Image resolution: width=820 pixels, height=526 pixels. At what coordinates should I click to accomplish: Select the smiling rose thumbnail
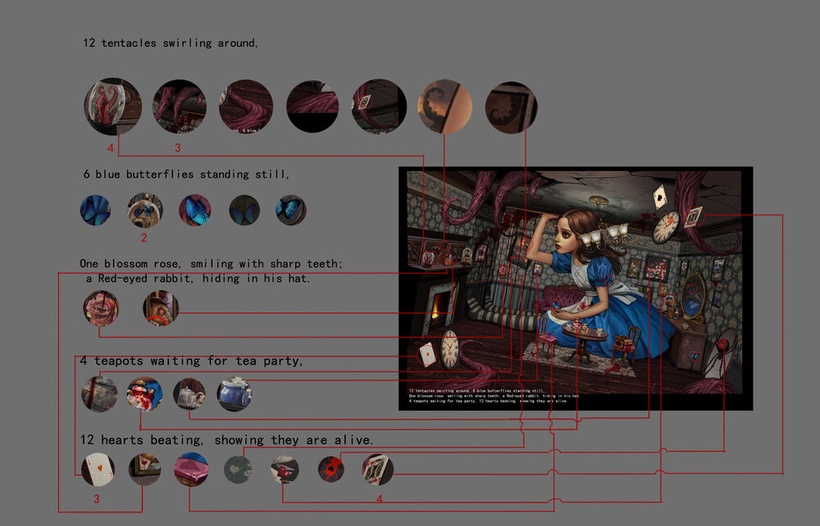pyautogui.click(x=100, y=308)
